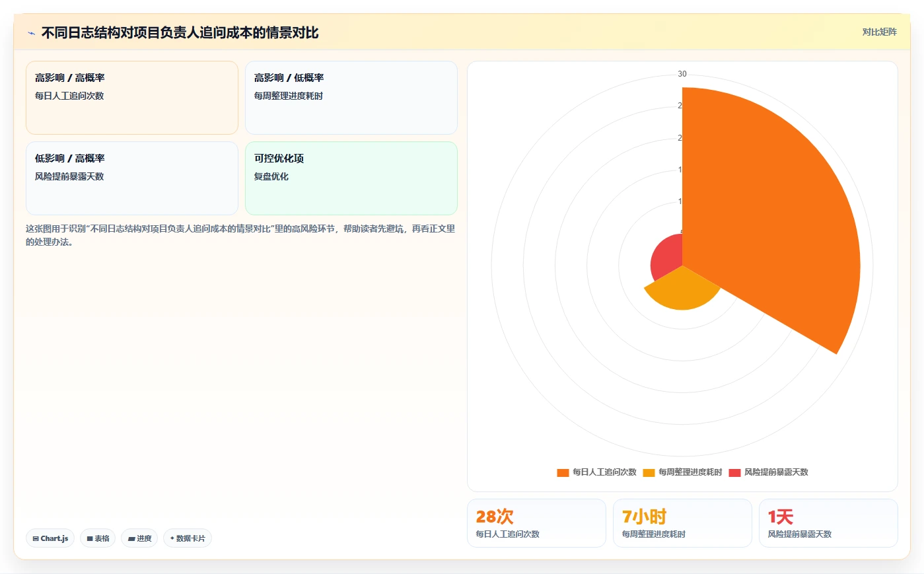
Task: Click the 数据卡片 tag chip
Action: click(x=188, y=538)
